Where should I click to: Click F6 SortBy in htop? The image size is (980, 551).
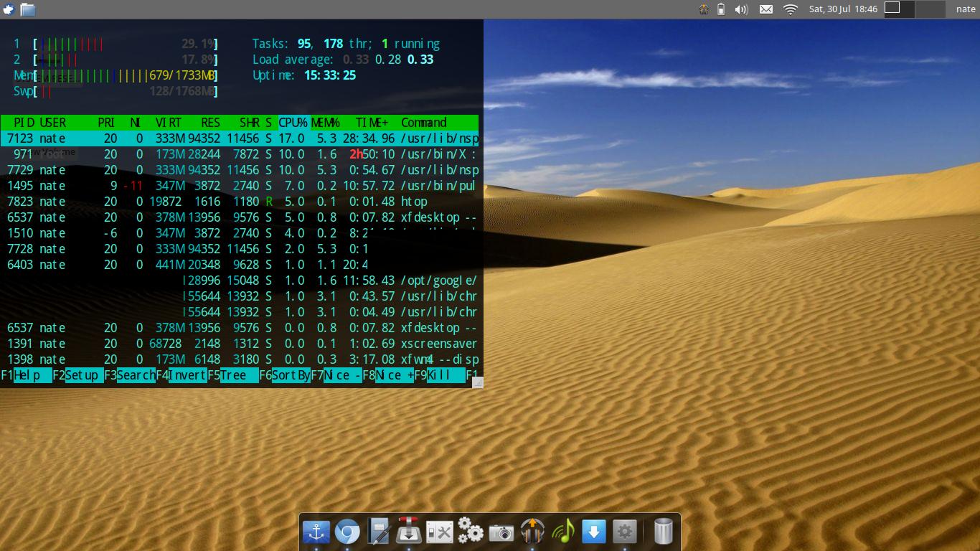click(285, 375)
